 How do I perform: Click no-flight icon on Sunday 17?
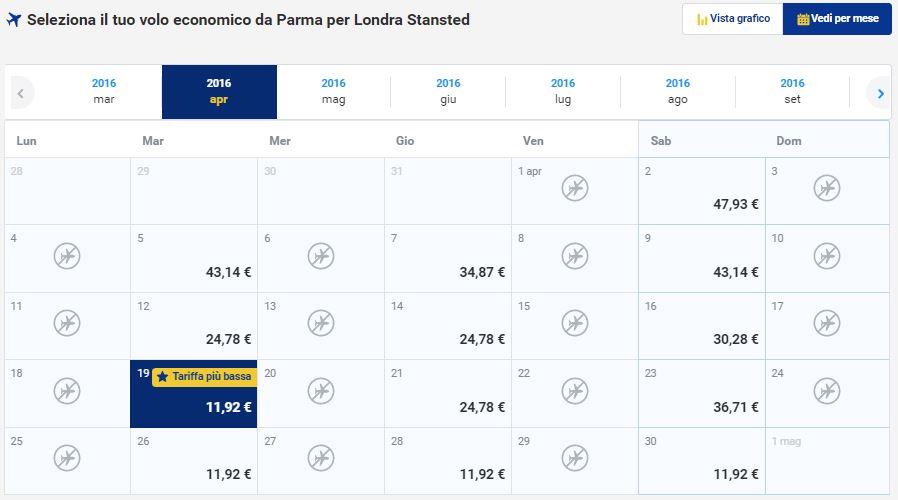(x=826, y=323)
